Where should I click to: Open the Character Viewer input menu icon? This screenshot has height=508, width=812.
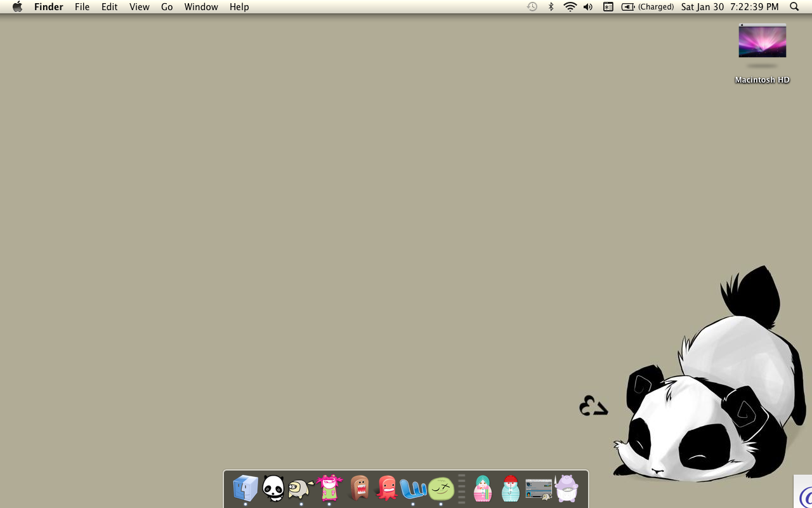[x=608, y=7]
